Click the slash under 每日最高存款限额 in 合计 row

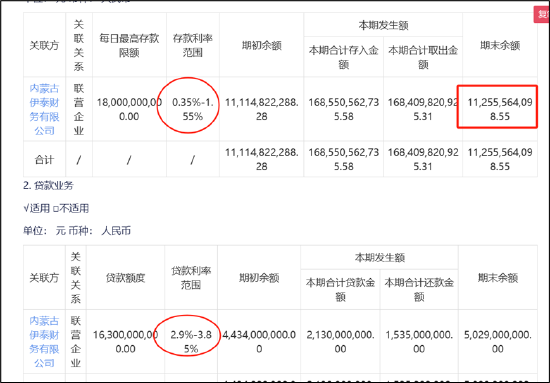[129, 160]
